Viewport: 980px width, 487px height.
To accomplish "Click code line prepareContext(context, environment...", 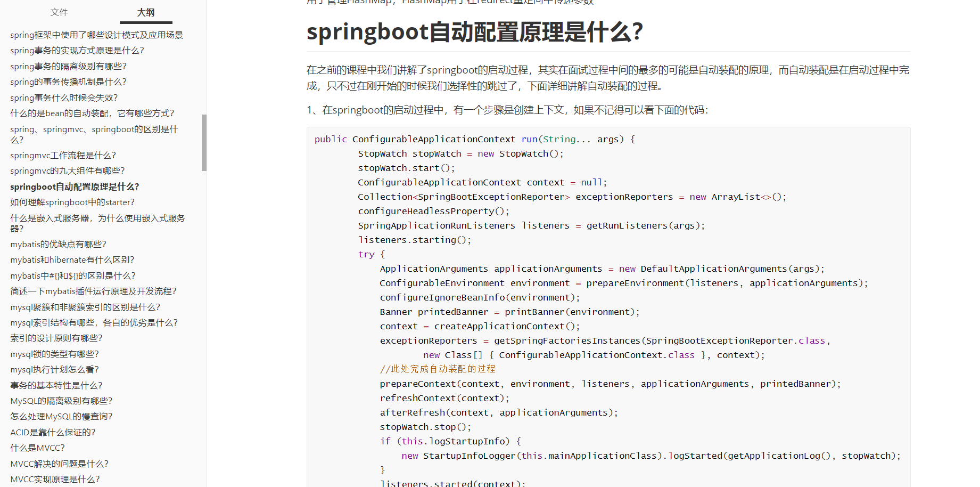I will point(610,384).
